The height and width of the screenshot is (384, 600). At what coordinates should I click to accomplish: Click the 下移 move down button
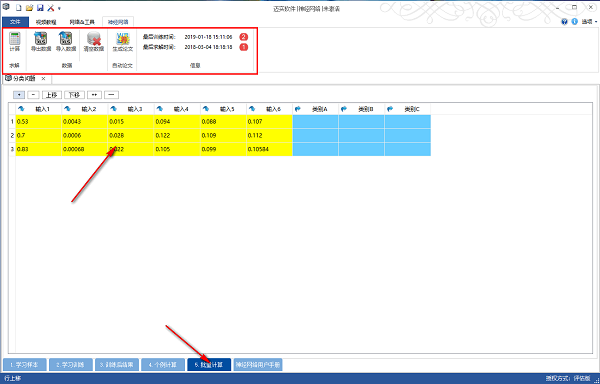pos(74,94)
